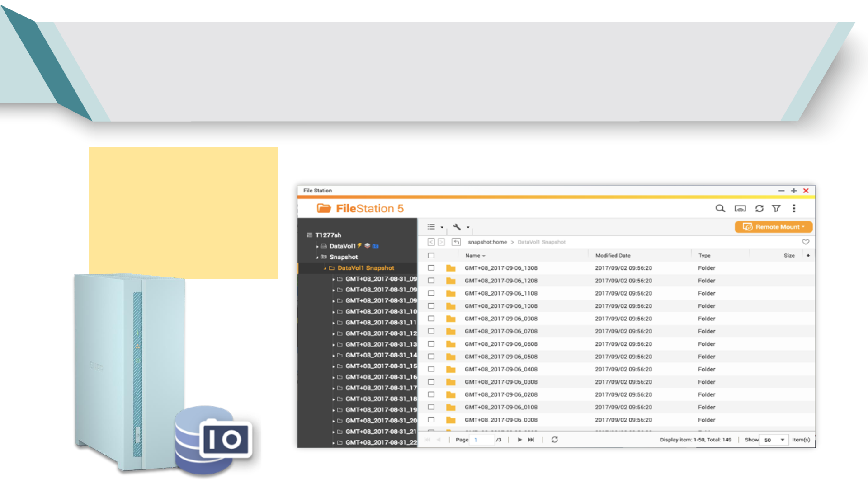Image resolution: width=868 pixels, height=488 pixels.
Task: Open the view mode dropdown arrow
Action: point(442,227)
